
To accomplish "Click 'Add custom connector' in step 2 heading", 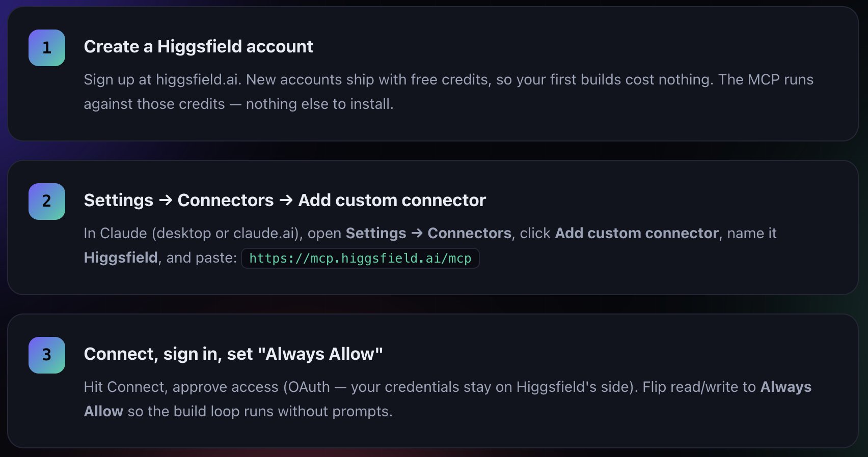I will click(x=392, y=201).
